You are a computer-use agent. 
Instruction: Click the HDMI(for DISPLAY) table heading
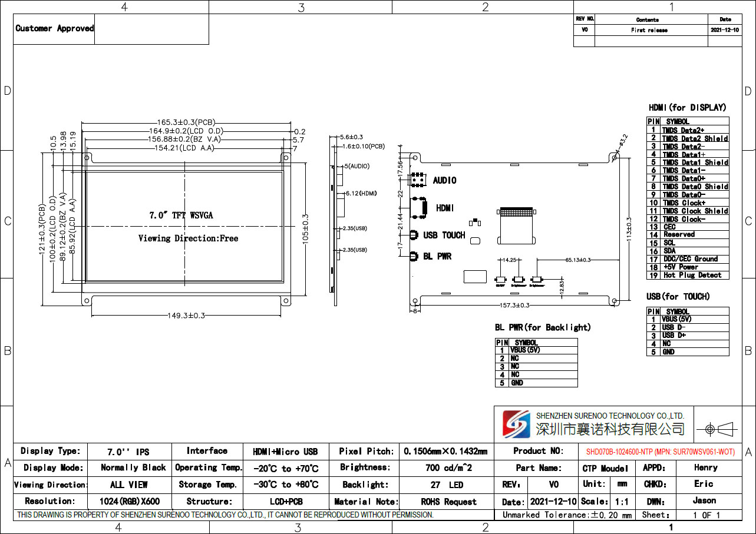pyautogui.click(x=687, y=108)
